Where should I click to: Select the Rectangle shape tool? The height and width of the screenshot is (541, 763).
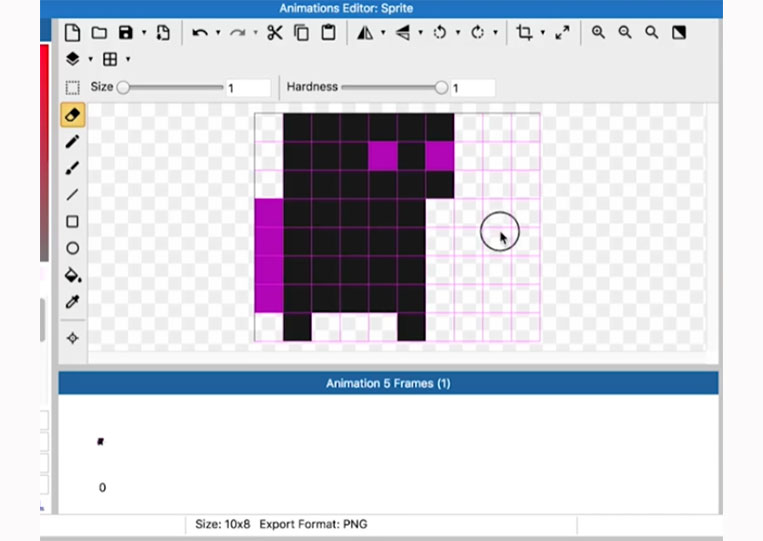point(73,221)
